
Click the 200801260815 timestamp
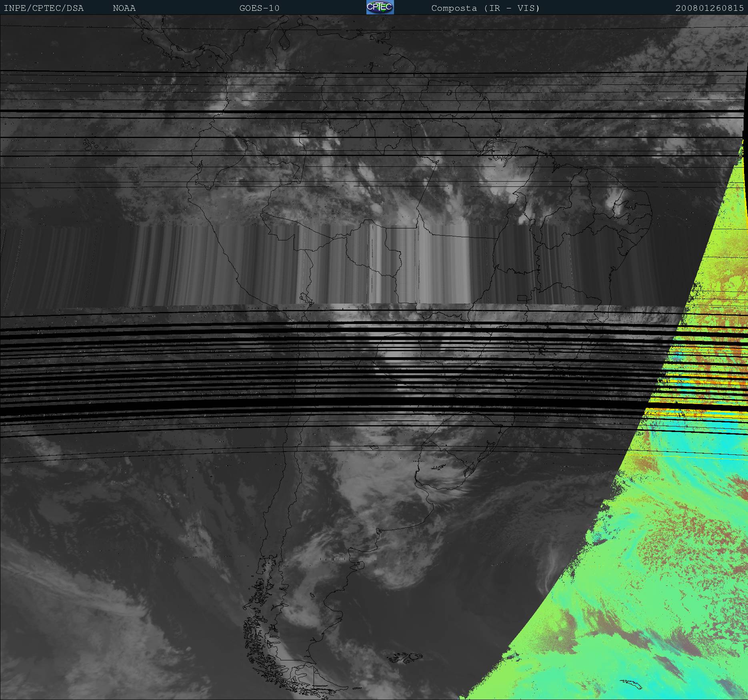click(x=709, y=8)
